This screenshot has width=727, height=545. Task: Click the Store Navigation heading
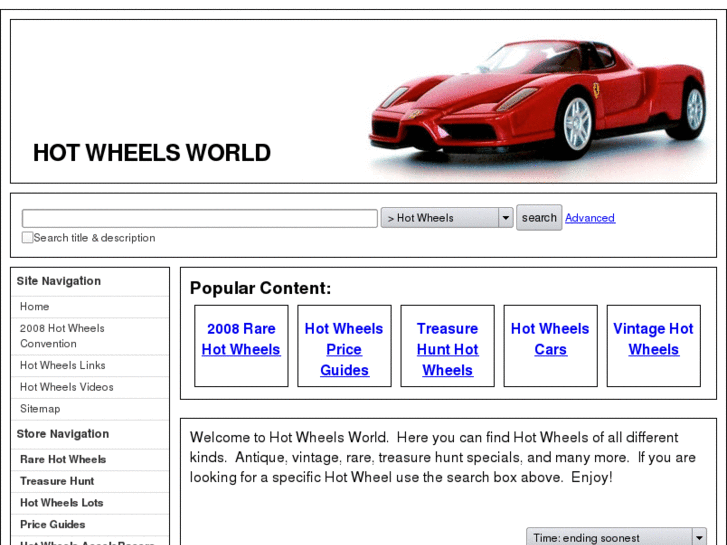63,434
